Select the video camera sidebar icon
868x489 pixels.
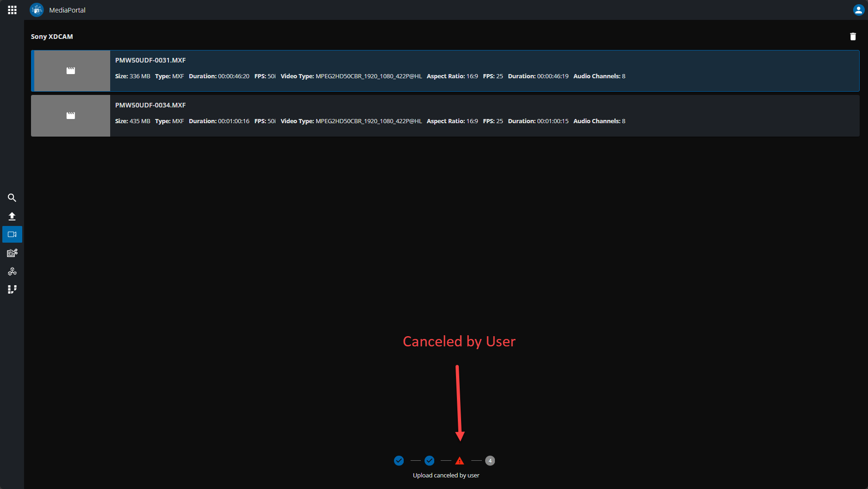[x=12, y=234]
